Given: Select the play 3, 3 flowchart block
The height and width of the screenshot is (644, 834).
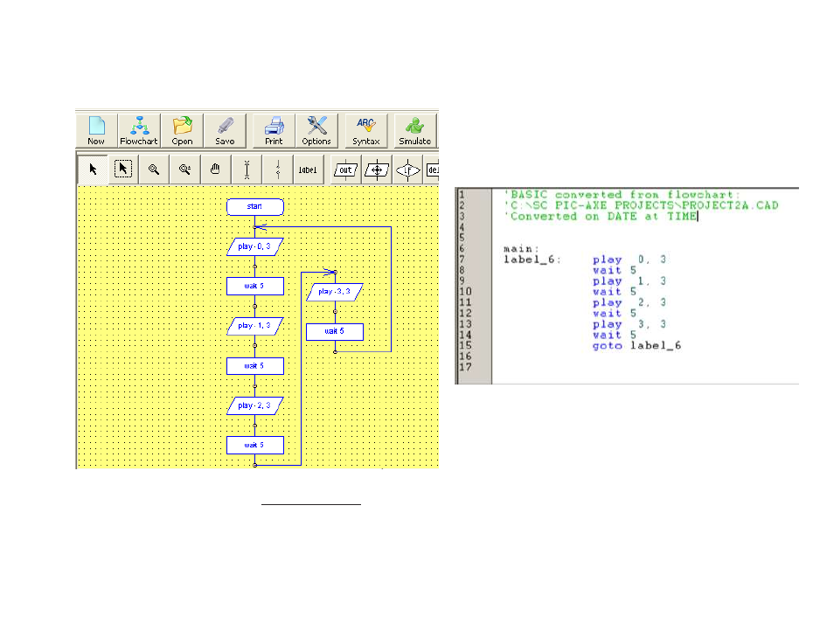Looking at the screenshot, I should [x=335, y=292].
